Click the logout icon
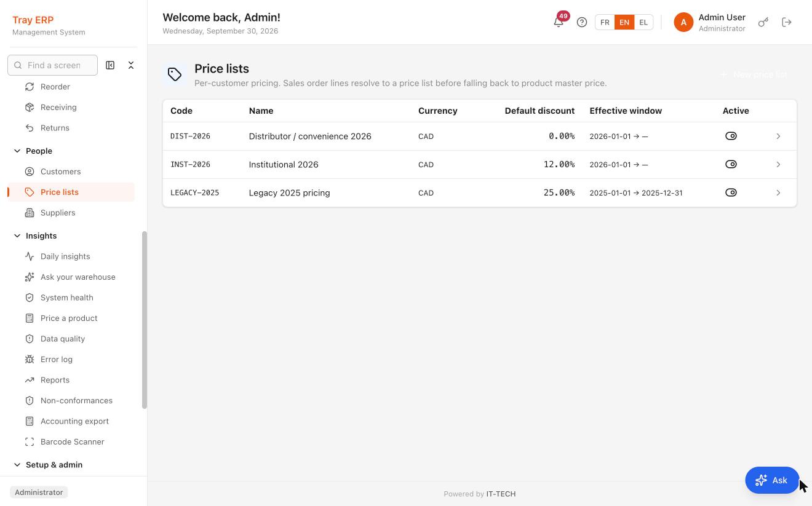Screen dimensions: 812x506 pos(787,22)
